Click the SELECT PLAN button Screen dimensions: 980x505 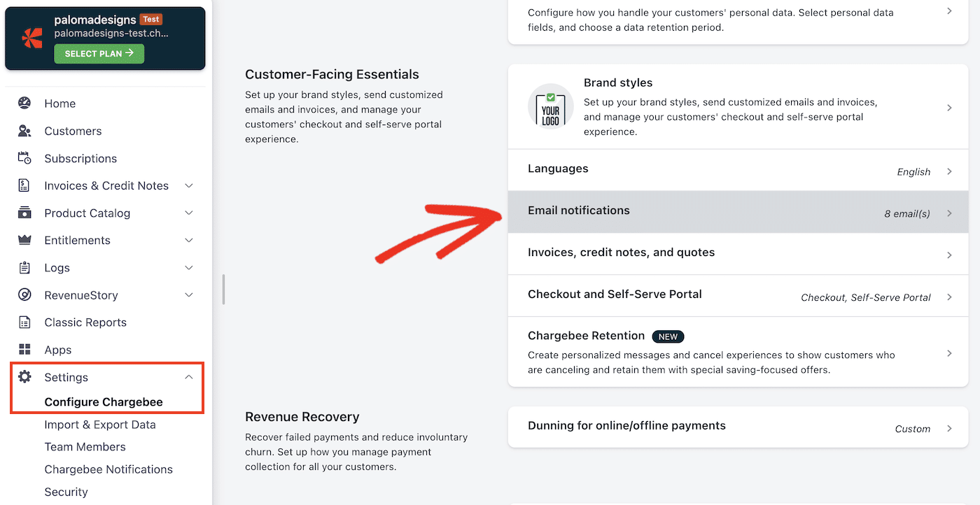click(98, 53)
